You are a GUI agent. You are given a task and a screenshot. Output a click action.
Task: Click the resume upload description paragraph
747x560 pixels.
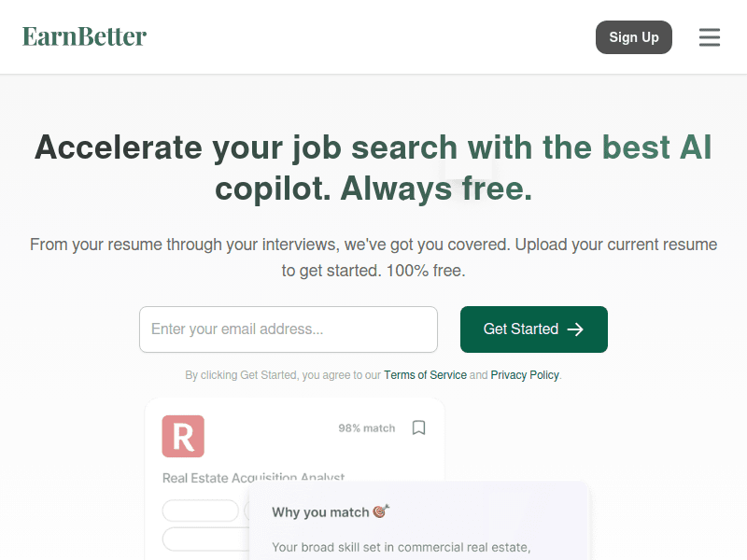373,258
